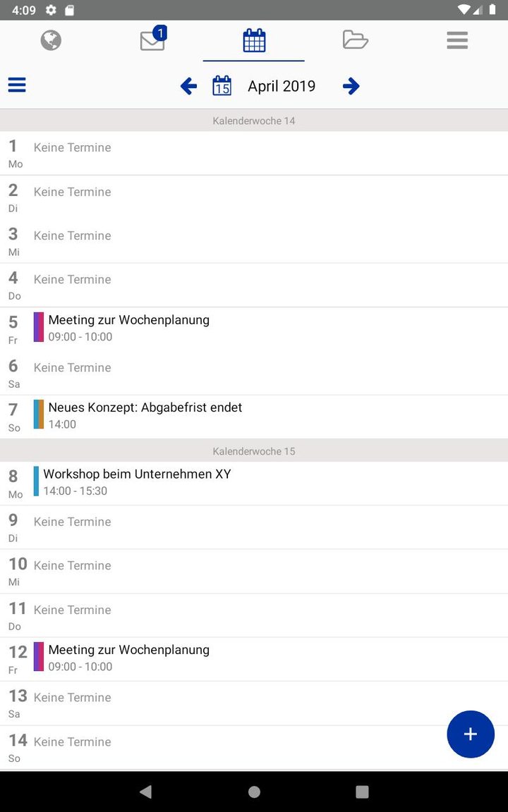The height and width of the screenshot is (812, 508).
Task: Expand details for Kalenderwoche 14
Action: [253, 121]
